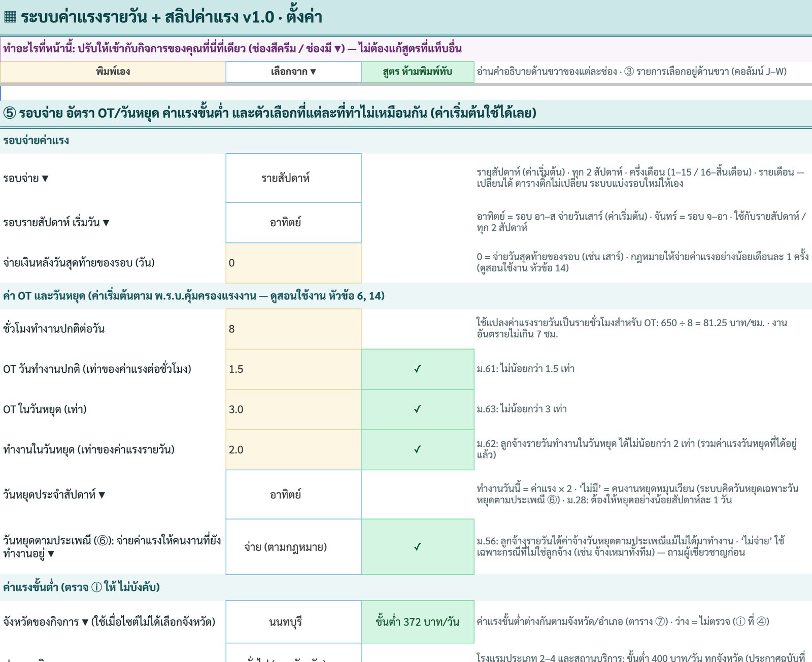Image resolution: width=812 pixels, height=662 pixels.
Task: Click the checkmark cell in OT ในวันหยุด row
Action: point(418,409)
